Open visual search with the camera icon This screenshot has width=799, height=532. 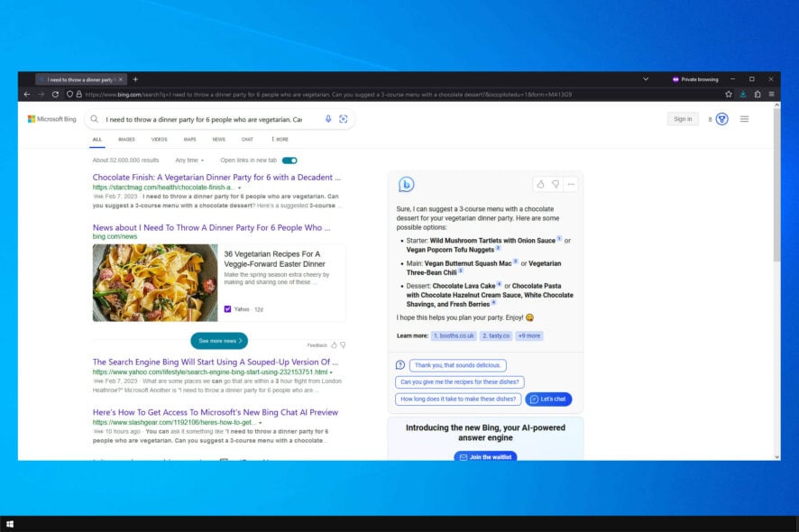[x=343, y=119]
